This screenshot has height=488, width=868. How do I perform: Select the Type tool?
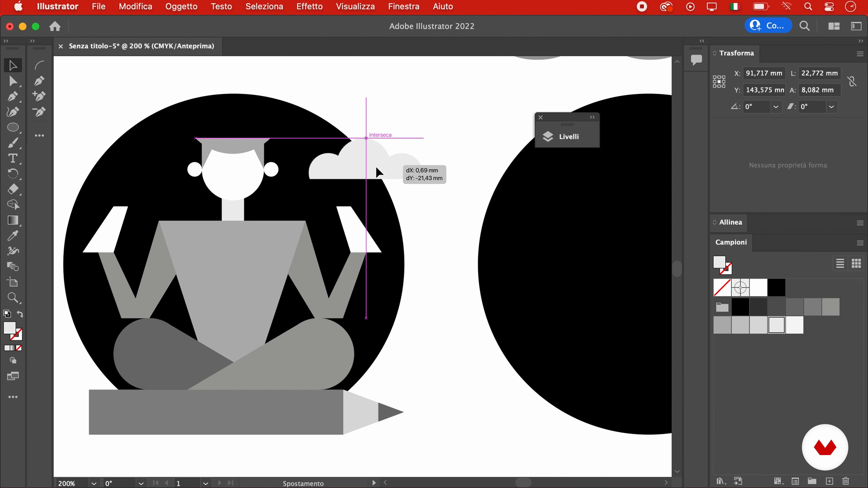13,158
